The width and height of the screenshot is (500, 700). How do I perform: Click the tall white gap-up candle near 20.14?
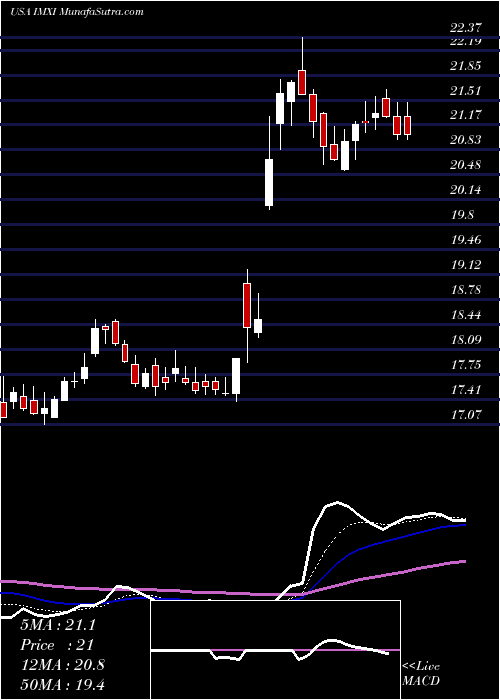269,182
